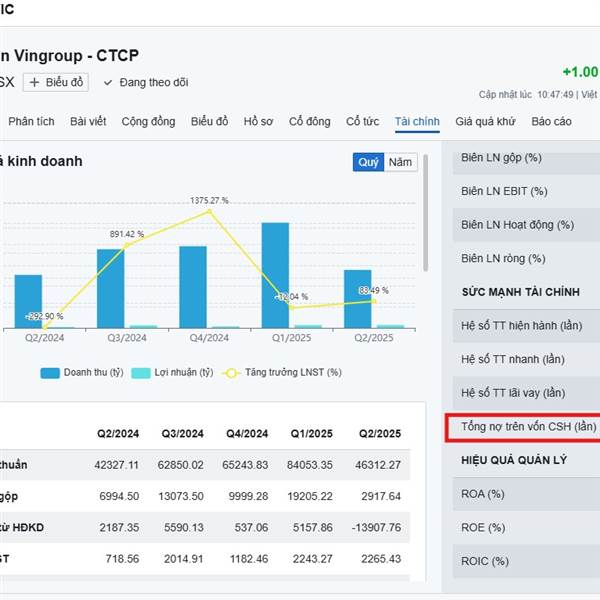
Task: Select Biên LN Hoạt động (%) metric
Action: pos(526,225)
